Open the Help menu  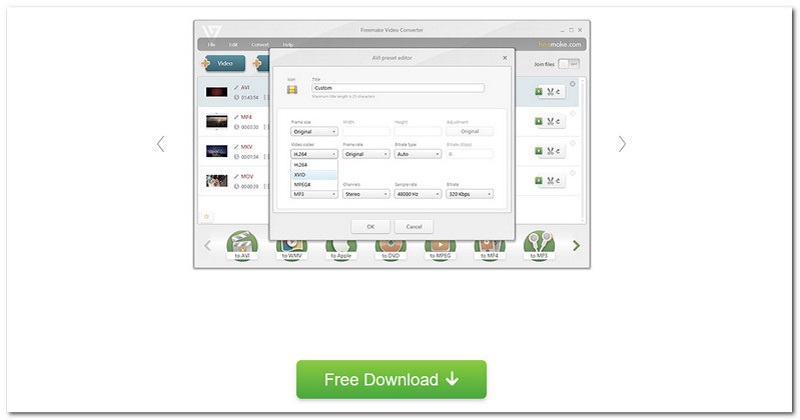point(288,44)
